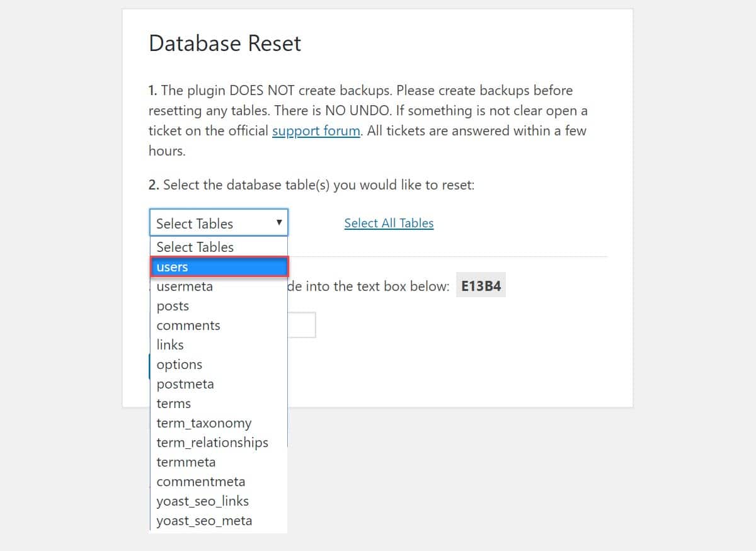Select term_taxonomy from the list
Image resolution: width=756 pixels, height=551 pixels.
coord(219,423)
